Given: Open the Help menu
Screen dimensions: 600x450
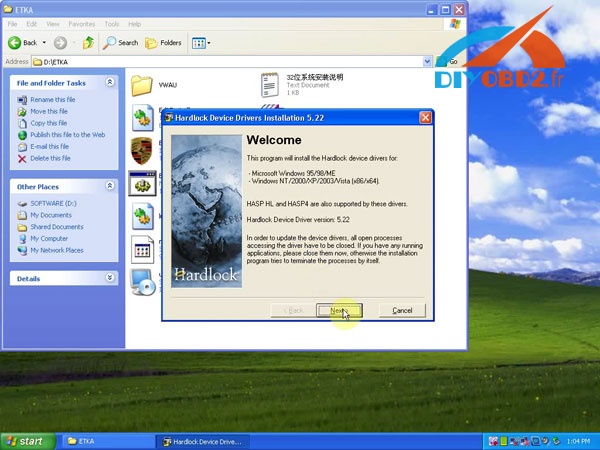Looking at the screenshot, I should coord(134,24).
